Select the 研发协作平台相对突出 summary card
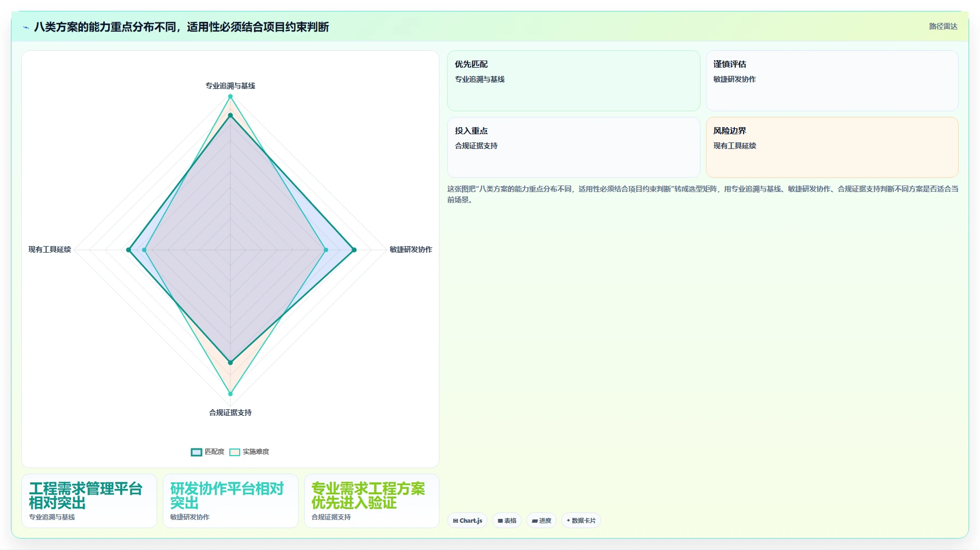This screenshot has width=980, height=550. pyautogui.click(x=230, y=501)
